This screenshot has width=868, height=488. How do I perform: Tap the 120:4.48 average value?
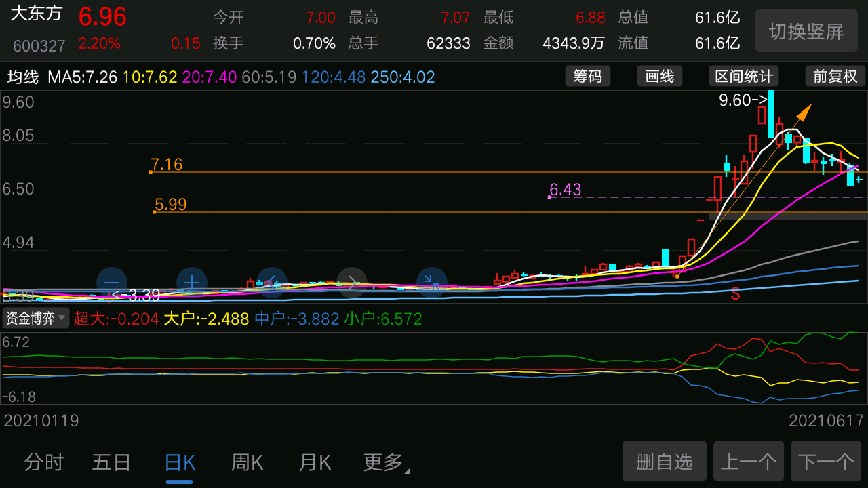[x=334, y=77]
